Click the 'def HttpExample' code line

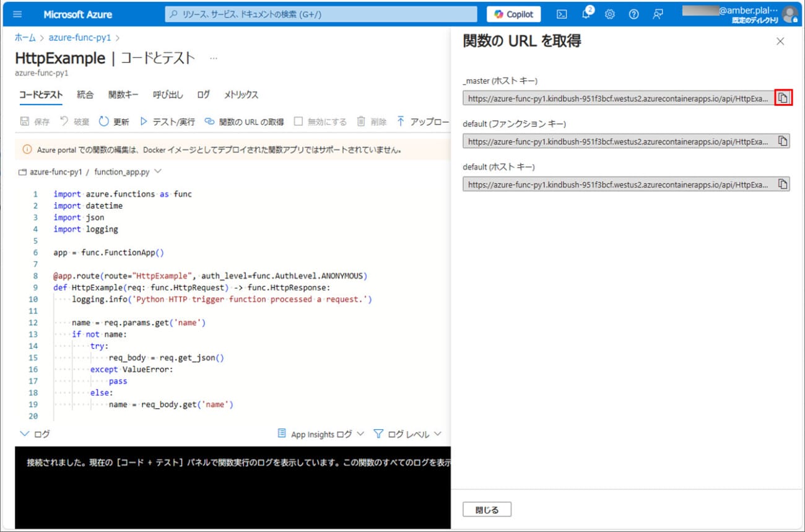(x=192, y=288)
